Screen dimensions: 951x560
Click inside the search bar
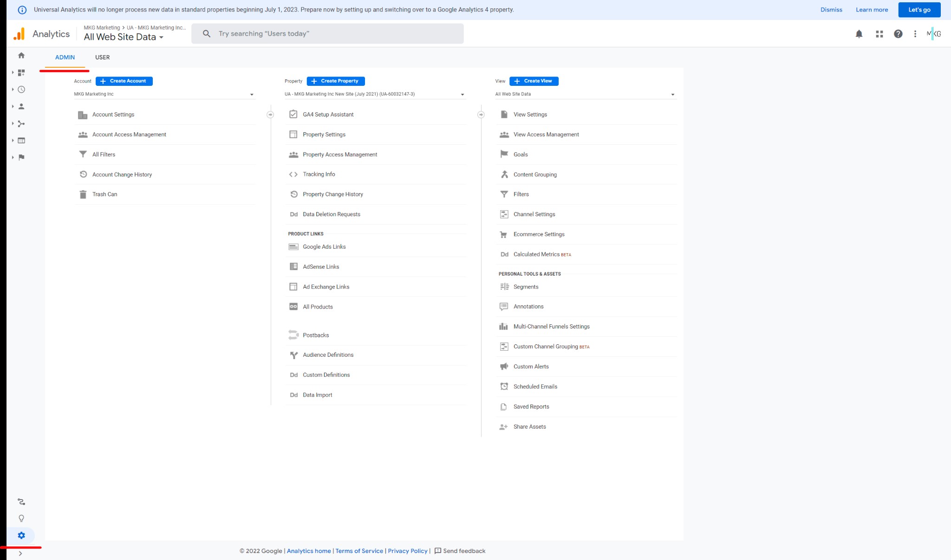pyautogui.click(x=325, y=33)
